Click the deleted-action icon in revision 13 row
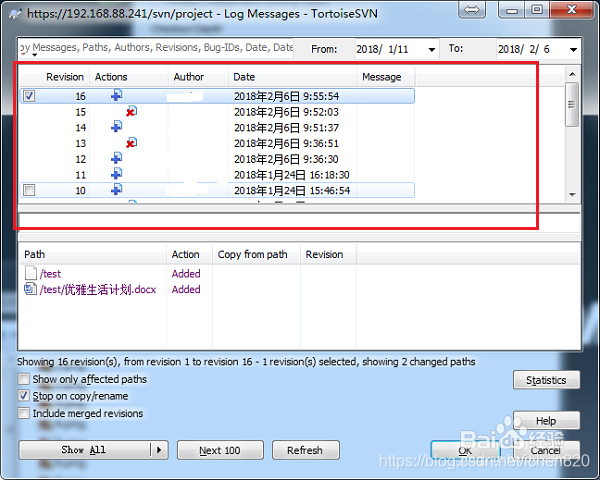 tap(132, 143)
